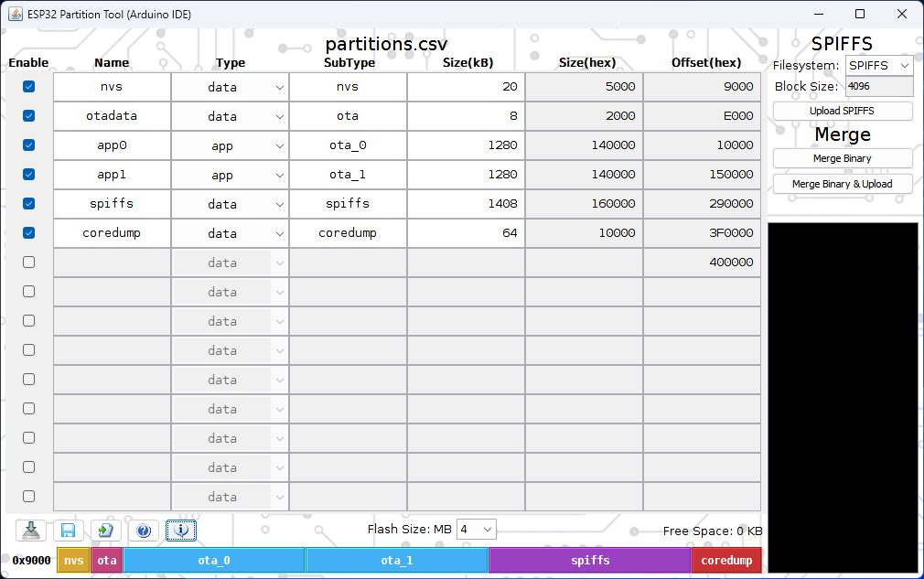The height and width of the screenshot is (579, 924).
Task: Click the otadata Name field
Action: [x=112, y=116]
